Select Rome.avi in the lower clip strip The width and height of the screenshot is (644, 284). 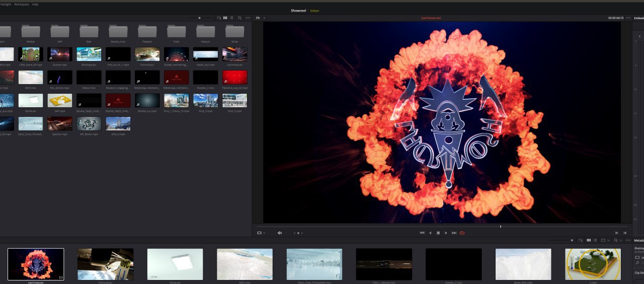pyautogui.click(x=175, y=264)
